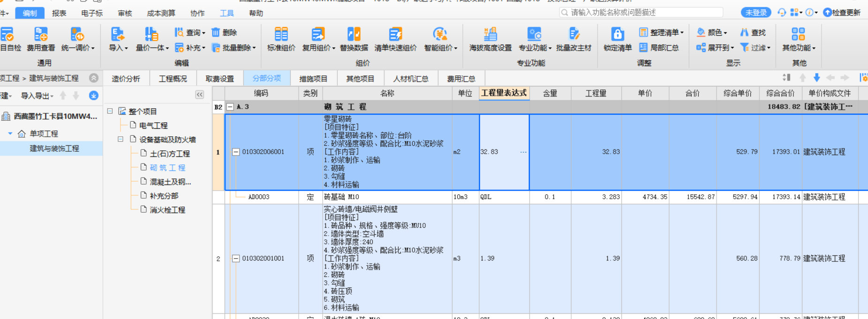
Task: Open the 整理清单 dropdown
Action: 661,32
